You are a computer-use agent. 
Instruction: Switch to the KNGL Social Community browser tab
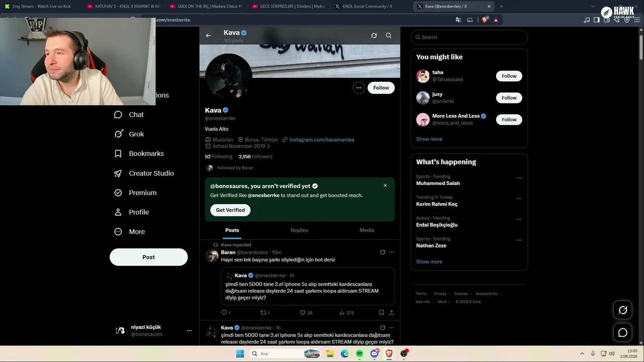[x=372, y=7]
